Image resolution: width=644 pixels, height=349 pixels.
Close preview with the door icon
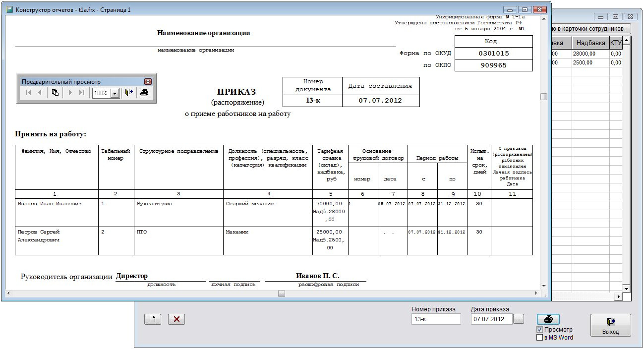coord(129,93)
